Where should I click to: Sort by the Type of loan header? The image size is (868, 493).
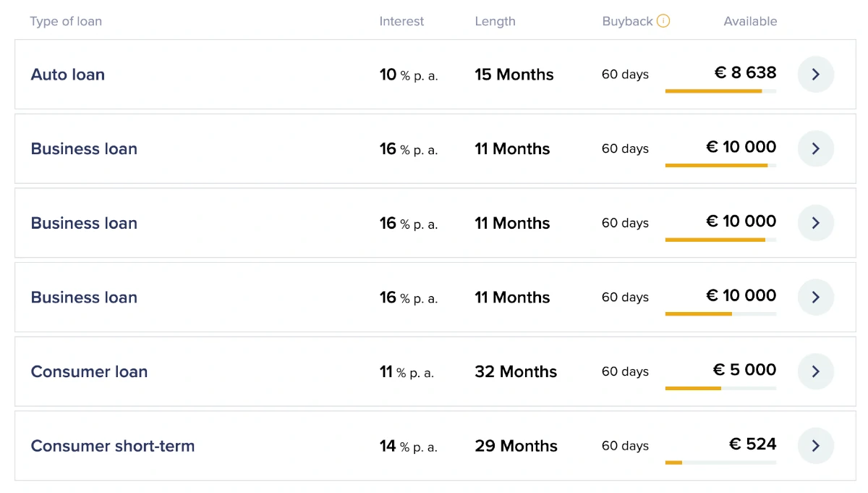coord(66,21)
